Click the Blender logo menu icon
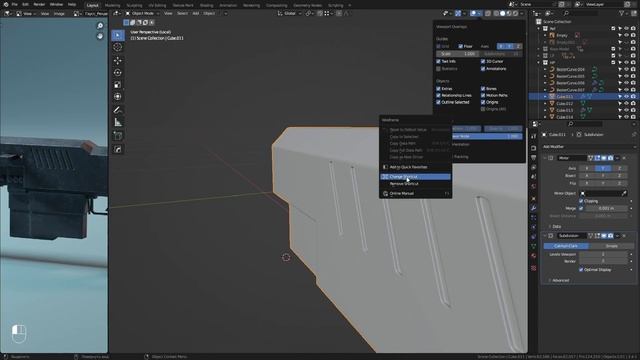The width and height of the screenshot is (640, 360). (6, 4)
